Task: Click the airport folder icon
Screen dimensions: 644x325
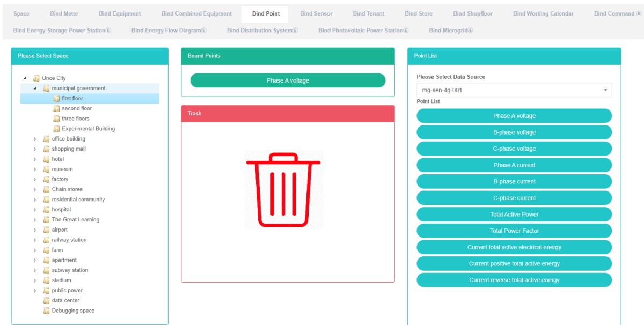Action: [x=46, y=230]
